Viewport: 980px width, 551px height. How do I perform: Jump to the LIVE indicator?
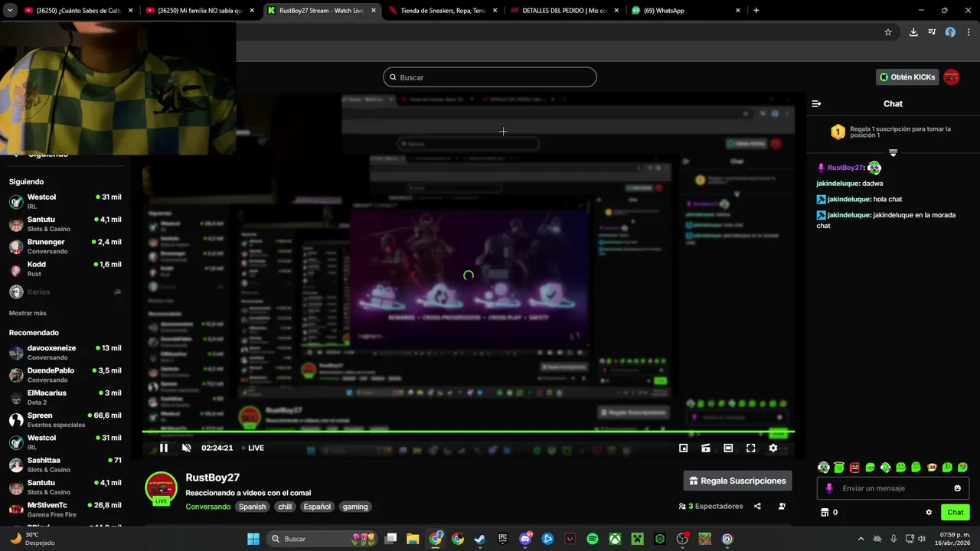(x=253, y=448)
